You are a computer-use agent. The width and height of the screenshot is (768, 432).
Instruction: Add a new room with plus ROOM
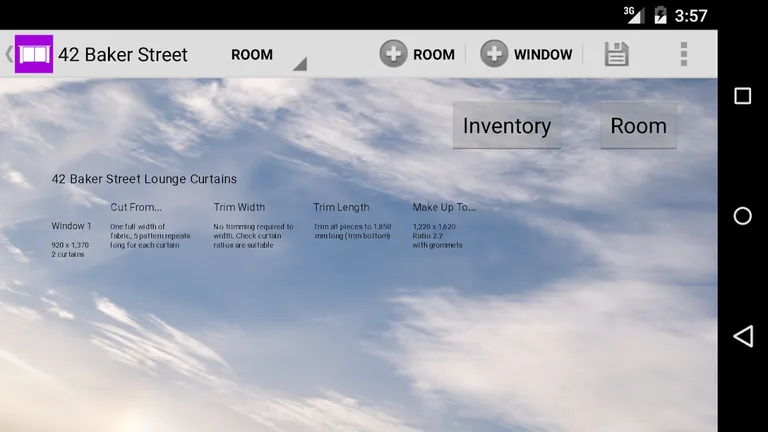(417, 54)
